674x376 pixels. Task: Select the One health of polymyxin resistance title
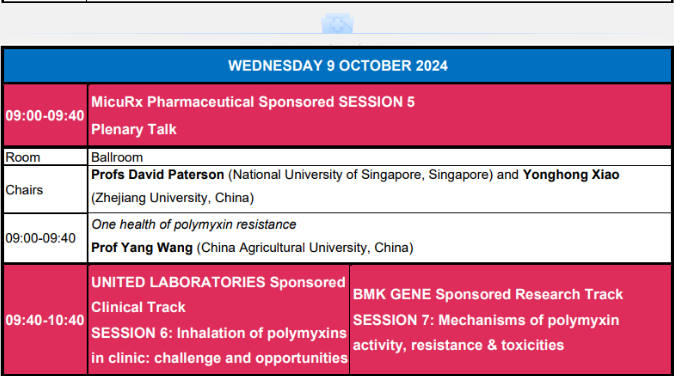194,224
